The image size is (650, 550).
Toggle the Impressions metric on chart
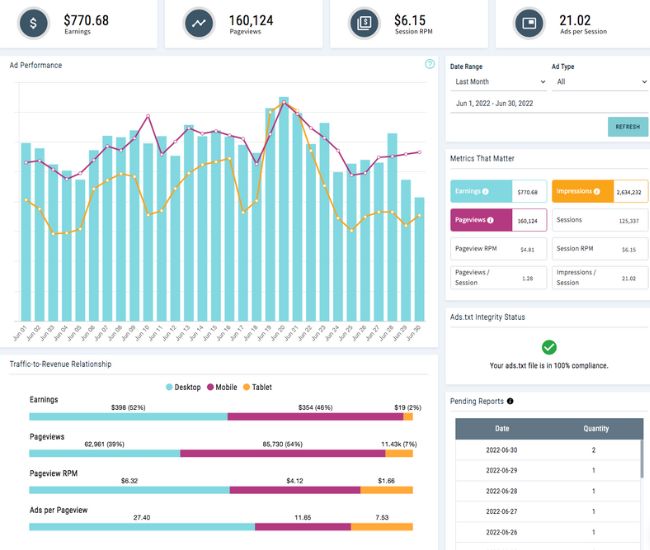[600, 191]
